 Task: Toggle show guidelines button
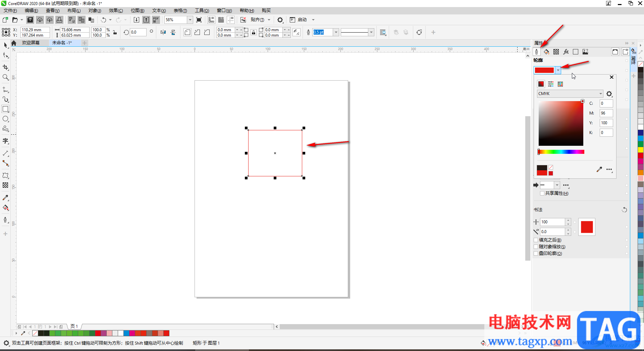231,20
